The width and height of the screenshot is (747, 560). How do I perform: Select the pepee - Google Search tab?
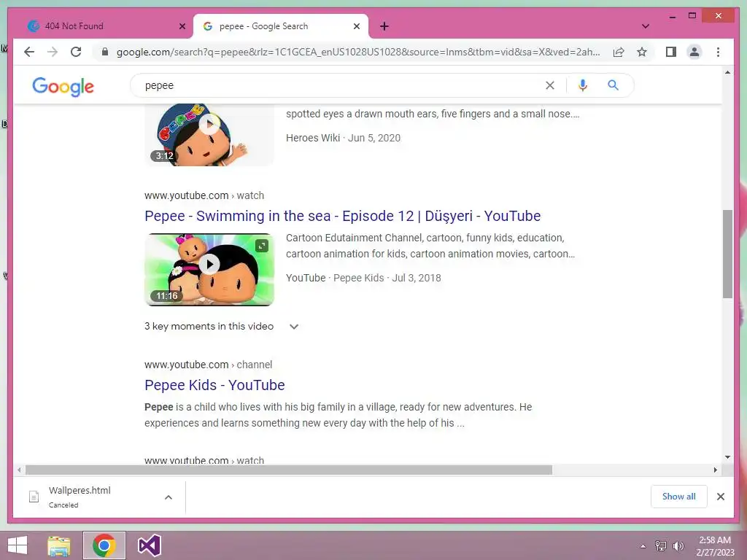281,26
